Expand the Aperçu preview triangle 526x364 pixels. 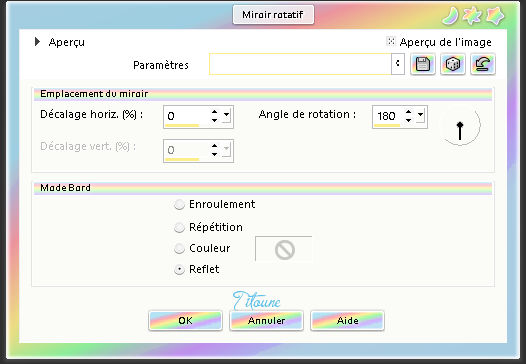(x=37, y=42)
